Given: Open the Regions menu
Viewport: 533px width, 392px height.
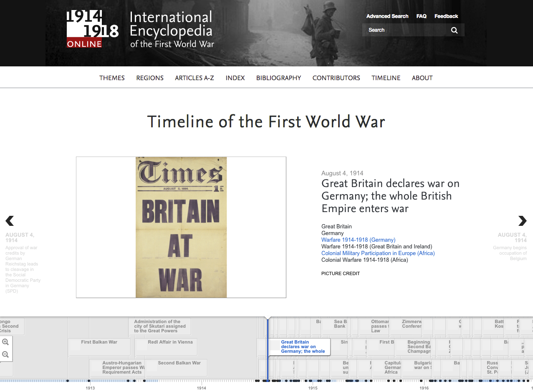Looking at the screenshot, I should click(x=150, y=78).
